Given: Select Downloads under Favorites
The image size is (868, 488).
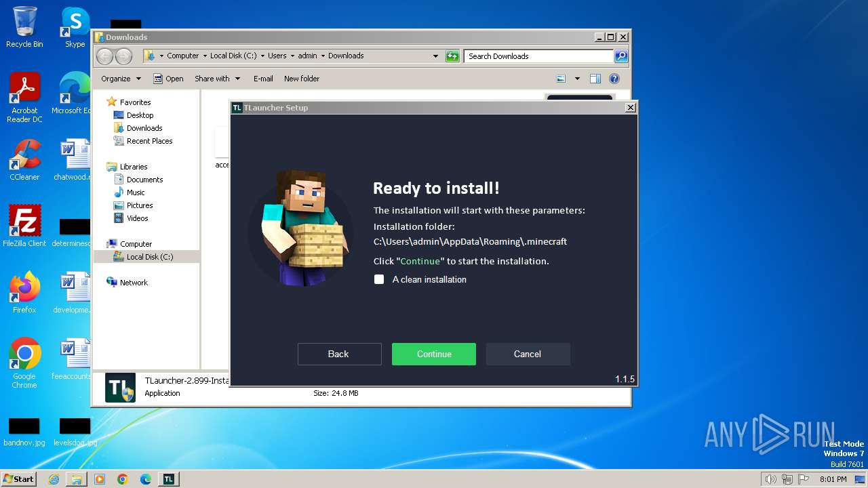Looking at the screenshot, I should [144, 128].
